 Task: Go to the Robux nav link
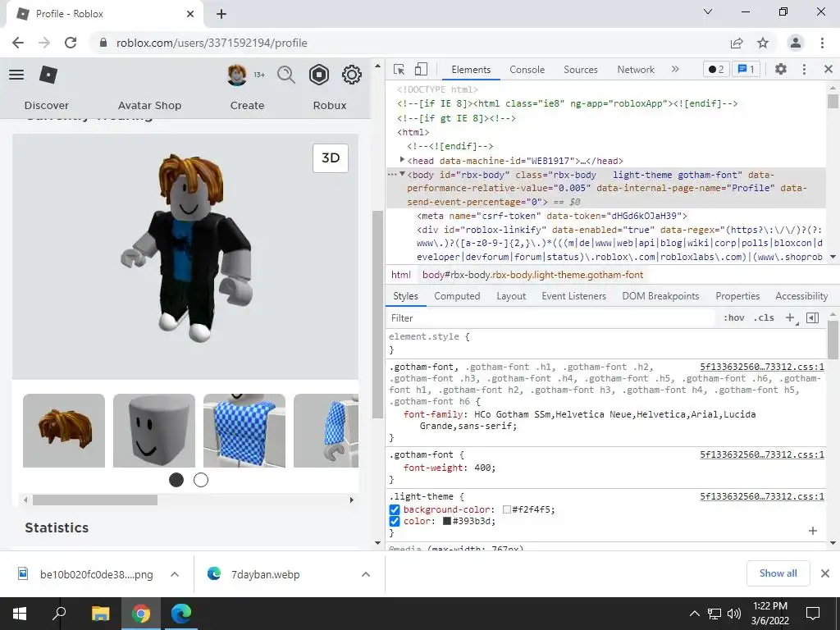click(330, 106)
